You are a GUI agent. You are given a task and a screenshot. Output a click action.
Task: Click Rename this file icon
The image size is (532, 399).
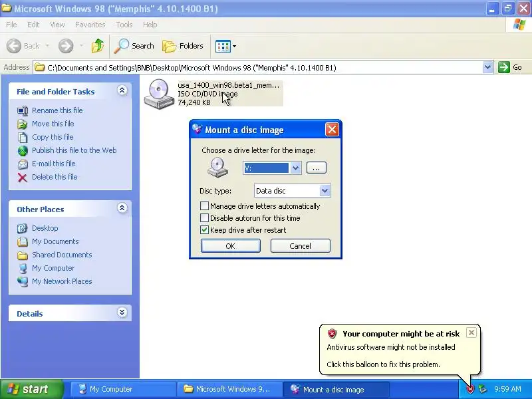click(x=23, y=110)
